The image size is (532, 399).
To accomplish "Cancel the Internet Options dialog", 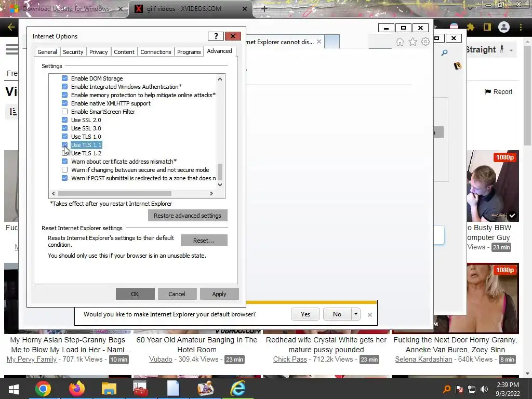I will (x=177, y=294).
